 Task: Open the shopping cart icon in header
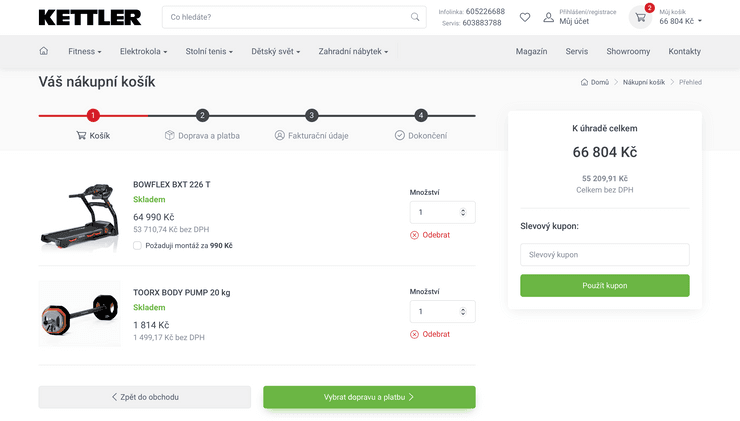(x=641, y=17)
